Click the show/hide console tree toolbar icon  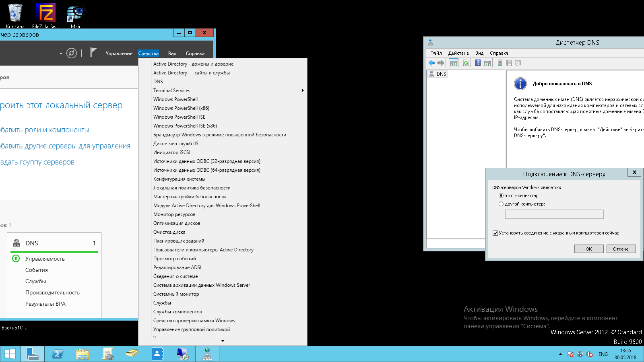tap(454, 63)
